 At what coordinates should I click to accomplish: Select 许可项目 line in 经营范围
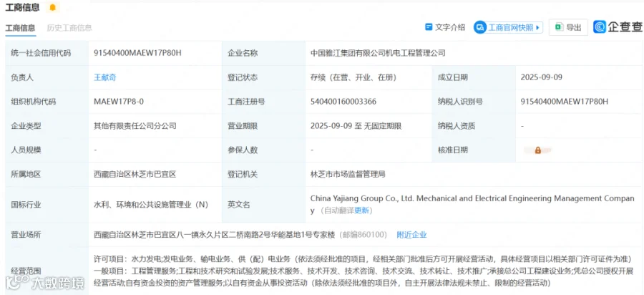(362, 259)
